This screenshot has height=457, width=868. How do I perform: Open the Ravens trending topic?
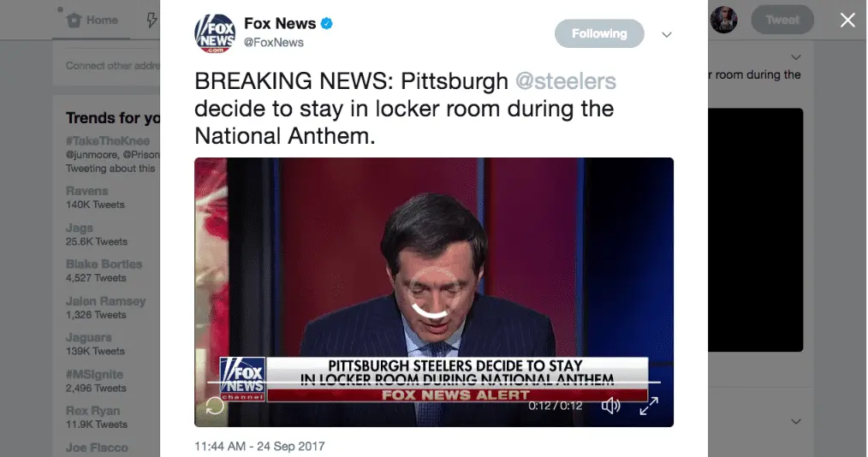pos(87,191)
